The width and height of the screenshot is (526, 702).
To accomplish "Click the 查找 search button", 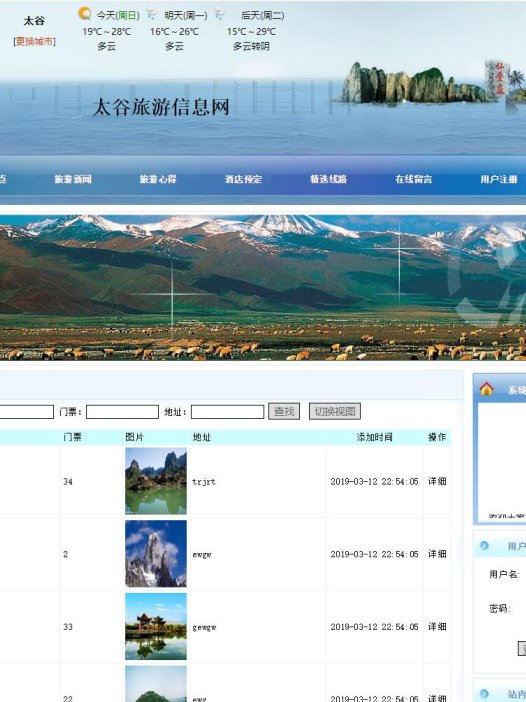I will coord(284,411).
